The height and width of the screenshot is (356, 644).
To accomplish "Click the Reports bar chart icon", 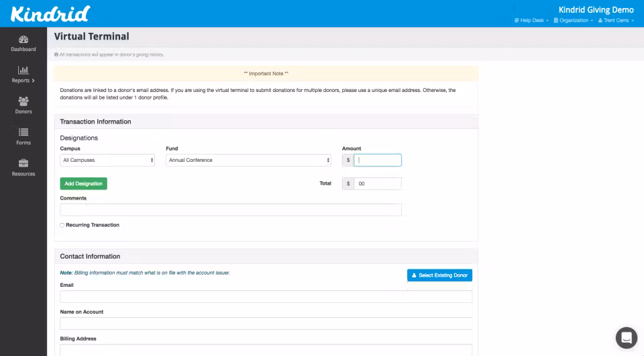I will pyautogui.click(x=23, y=71).
